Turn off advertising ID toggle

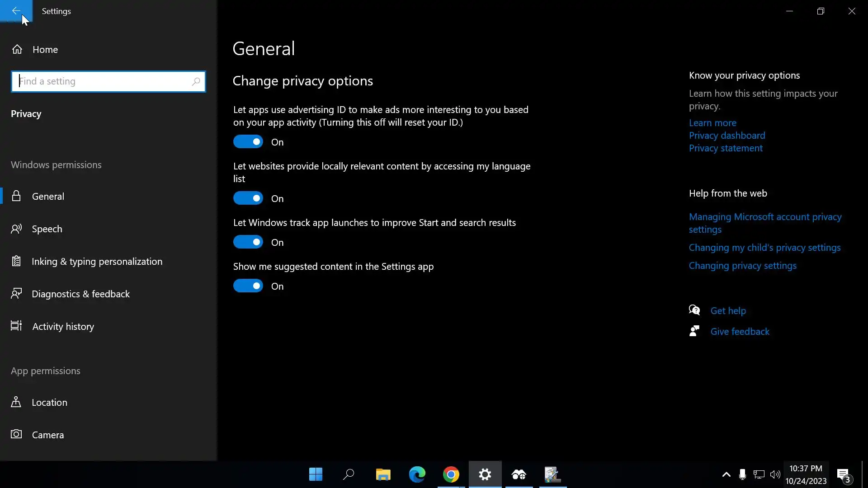click(x=248, y=142)
